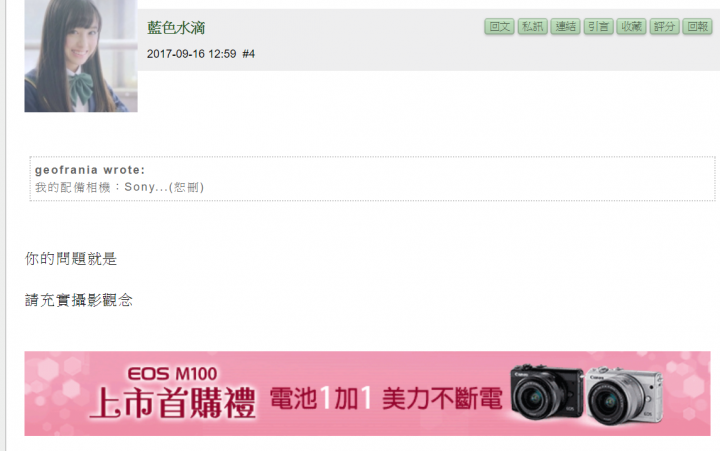Click the 連結 link button
This screenshot has height=451, width=720.
pos(565,27)
